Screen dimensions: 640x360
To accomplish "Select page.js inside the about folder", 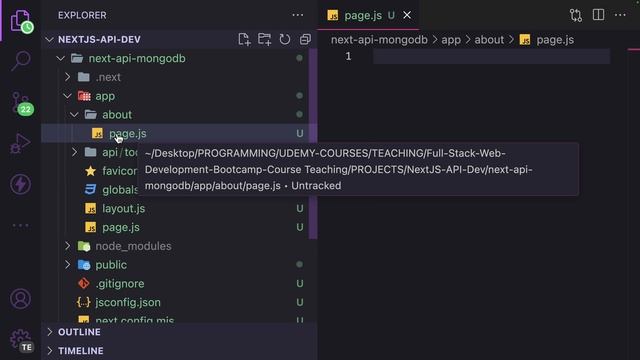I will pos(179,133).
